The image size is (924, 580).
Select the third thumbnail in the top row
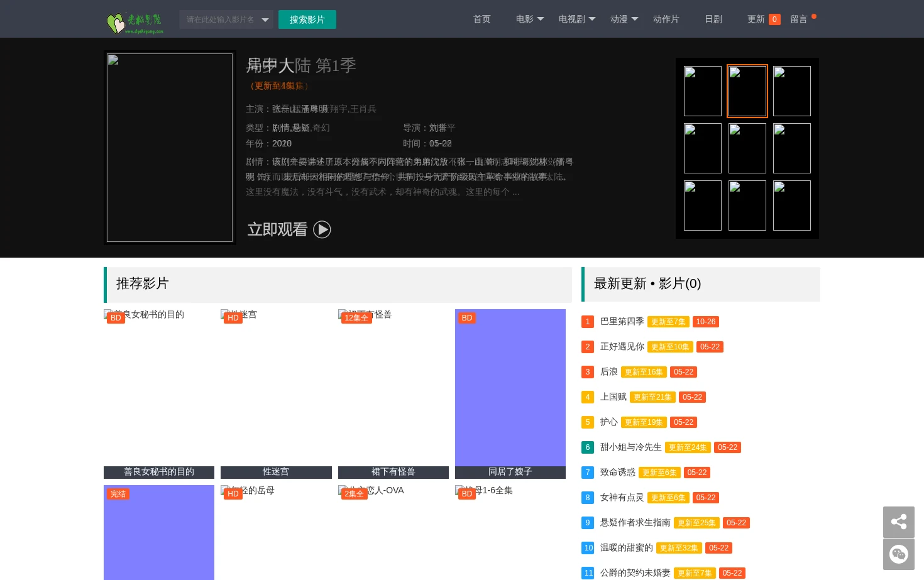click(792, 91)
